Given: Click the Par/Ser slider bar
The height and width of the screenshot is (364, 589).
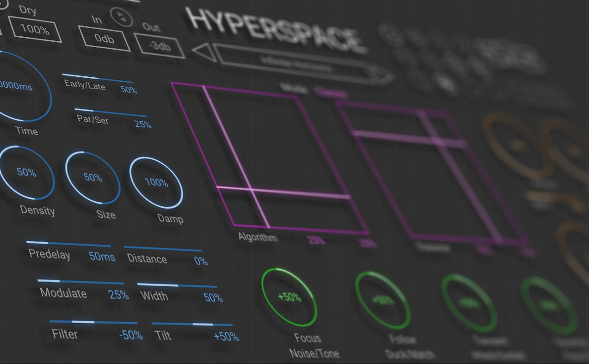Looking at the screenshot, I should pyautogui.click(x=110, y=113).
